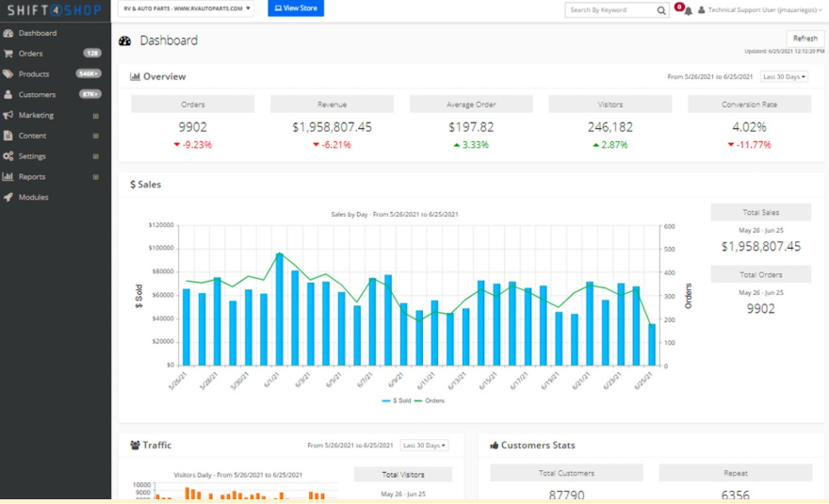Click the revenue value $1,958,807.45 in Overview

[332, 127]
